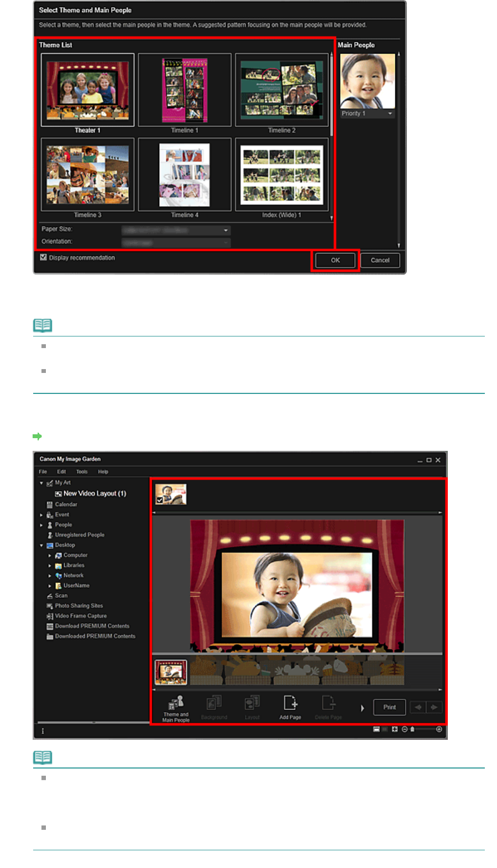Screen dimensions: 497x868
Task: Open the Layout tool icon
Action: click(252, 707)
